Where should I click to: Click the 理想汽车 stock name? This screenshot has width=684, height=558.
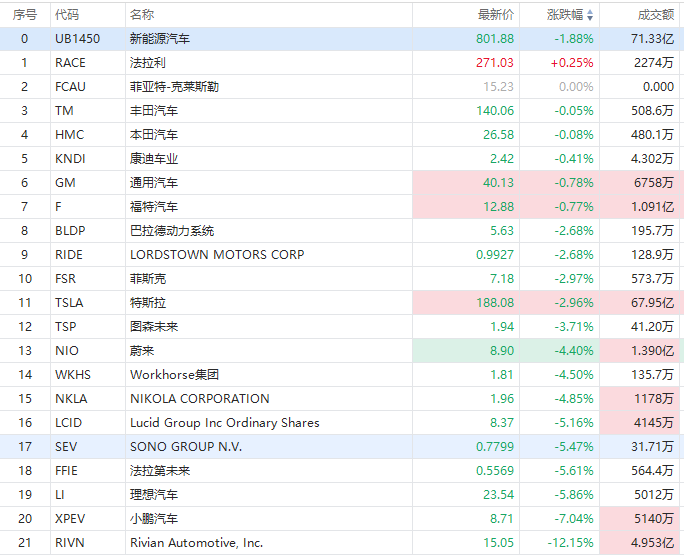154,495
